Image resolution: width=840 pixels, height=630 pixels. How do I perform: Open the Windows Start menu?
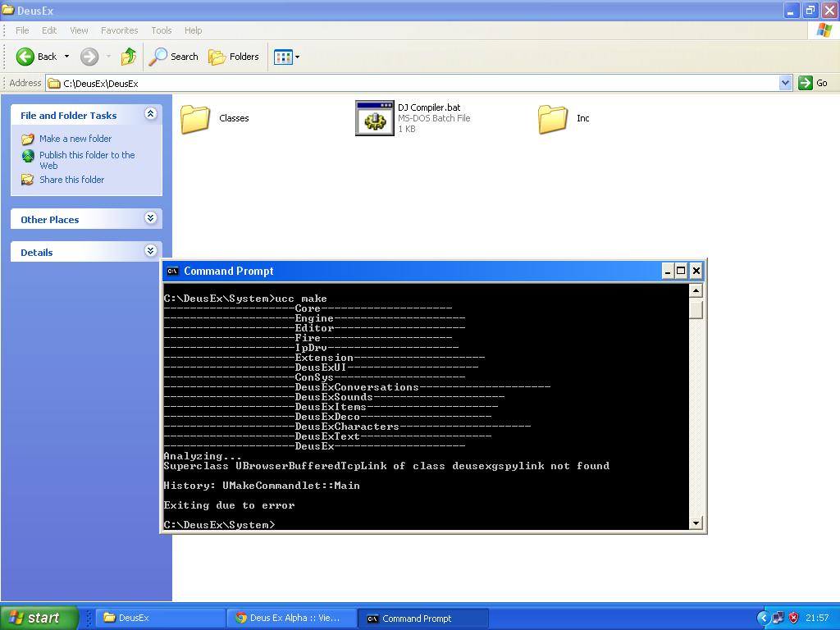[x=39, y=618]
